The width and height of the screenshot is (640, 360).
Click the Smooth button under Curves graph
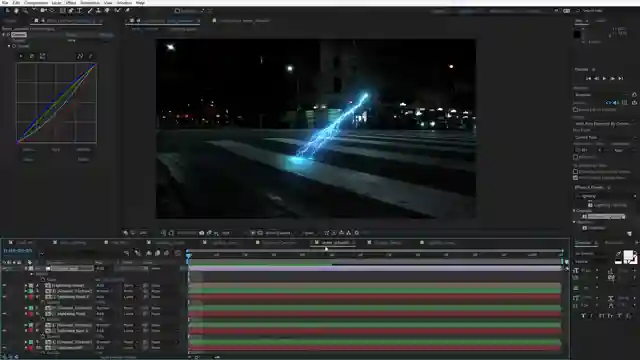83,150
